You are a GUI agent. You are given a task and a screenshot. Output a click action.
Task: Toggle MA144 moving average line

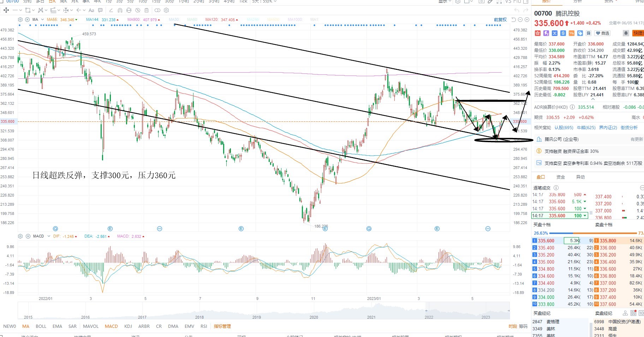(x=102, y=20)
